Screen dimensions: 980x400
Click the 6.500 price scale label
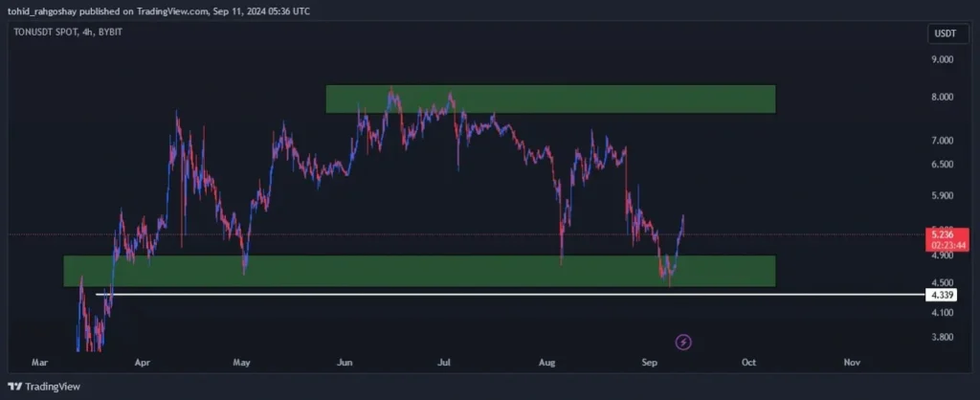943,165
